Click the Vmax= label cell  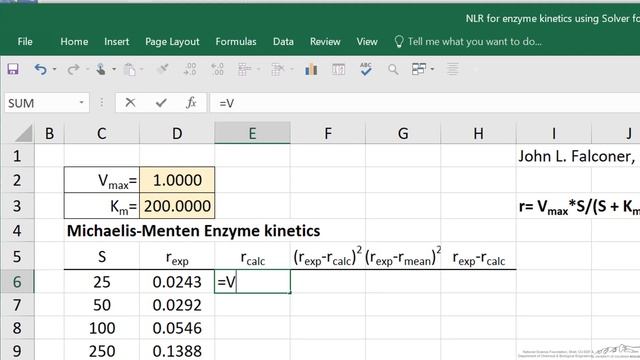[102, 180]
